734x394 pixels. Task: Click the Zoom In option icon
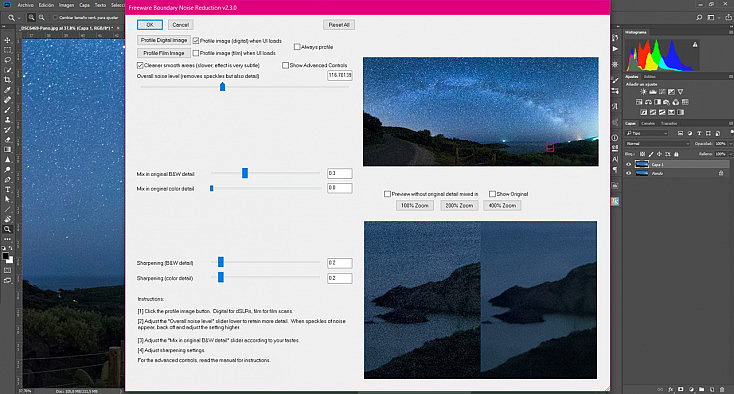[x=31, y=17]
